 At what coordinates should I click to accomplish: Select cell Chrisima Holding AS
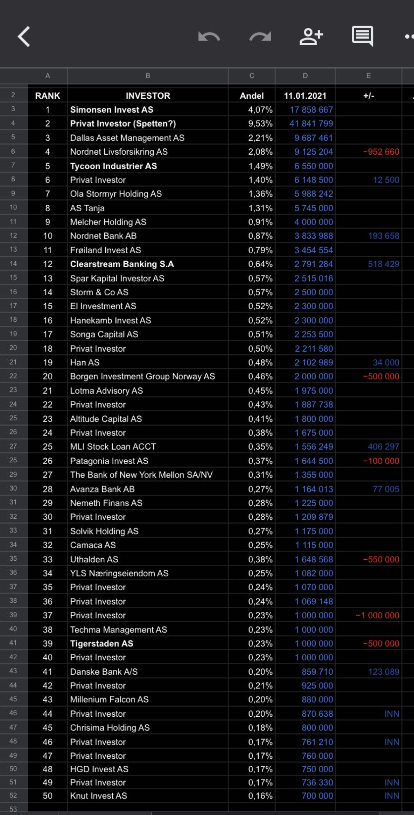click(x=148, y=728)
